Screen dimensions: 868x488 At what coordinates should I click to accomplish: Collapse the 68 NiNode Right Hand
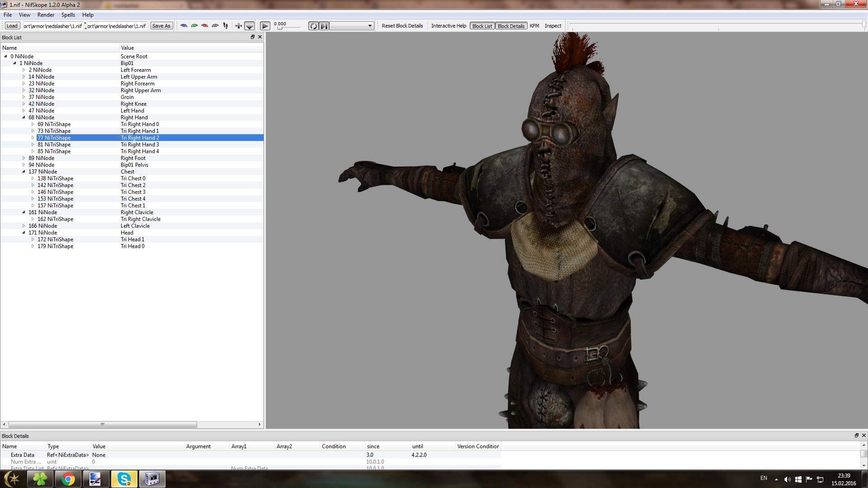[24, 117]
